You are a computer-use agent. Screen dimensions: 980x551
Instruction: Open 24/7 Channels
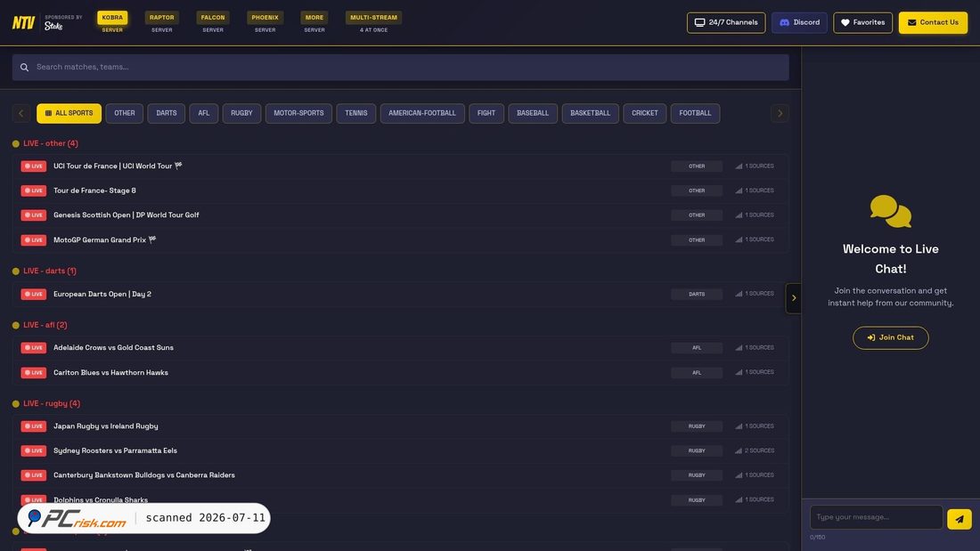[726, 22]
